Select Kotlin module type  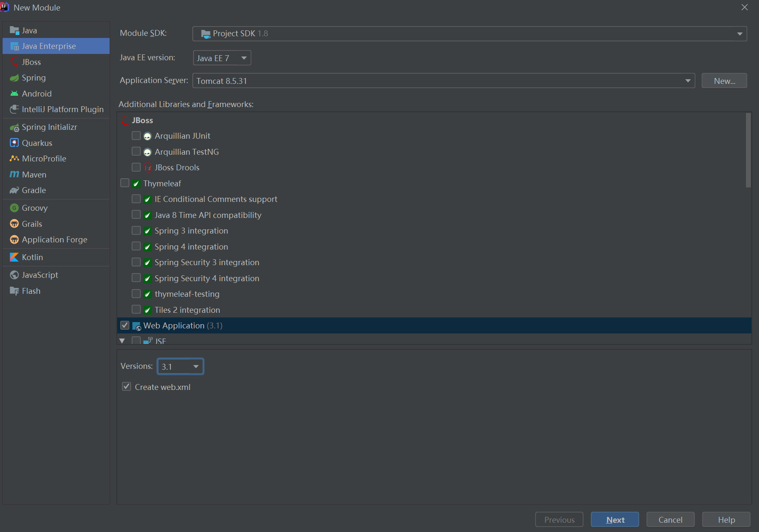56,257
